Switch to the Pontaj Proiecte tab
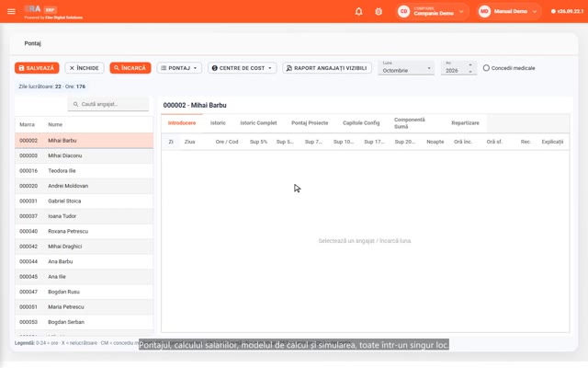Image resolution: width=588 pixels, height=368 pixels. click(310, 123)
